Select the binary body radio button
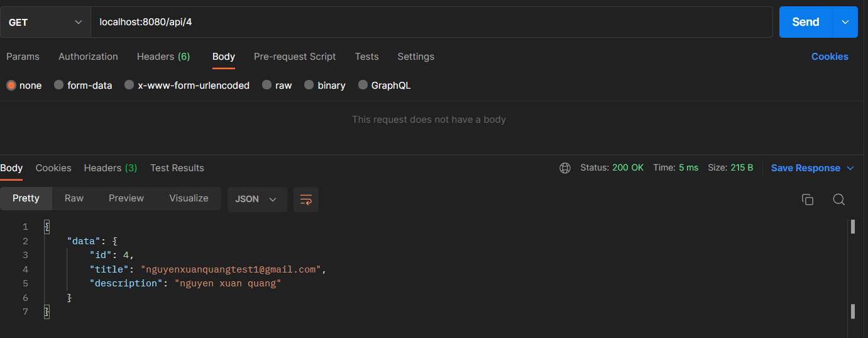The height and width of the screenshot is (338, 868). coord(309,86)
